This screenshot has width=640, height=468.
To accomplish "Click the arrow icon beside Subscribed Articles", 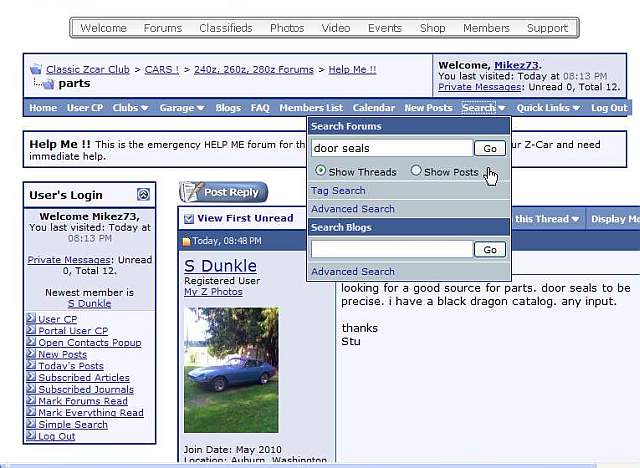I will click(31, 377).
